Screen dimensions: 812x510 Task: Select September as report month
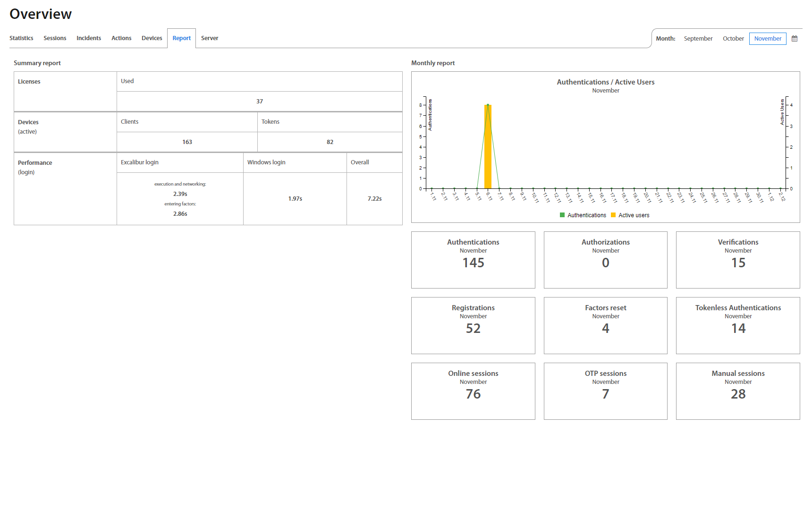698,39
